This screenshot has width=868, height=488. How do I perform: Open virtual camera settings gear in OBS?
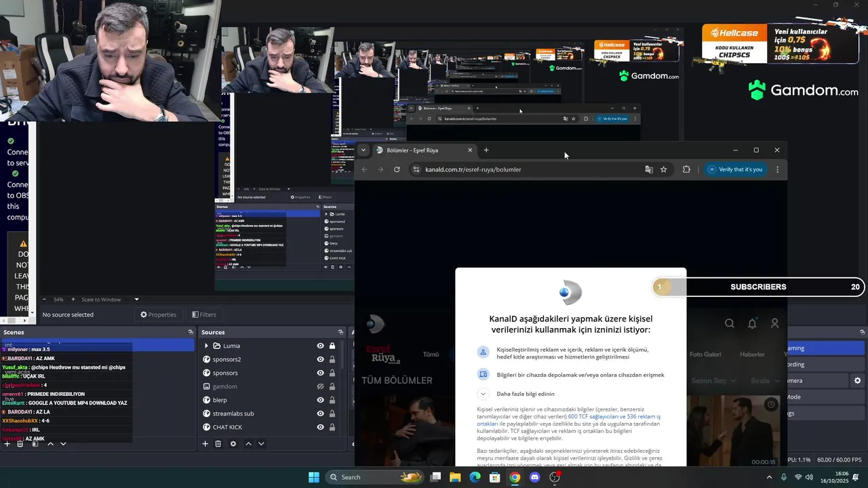coord(857,381)
